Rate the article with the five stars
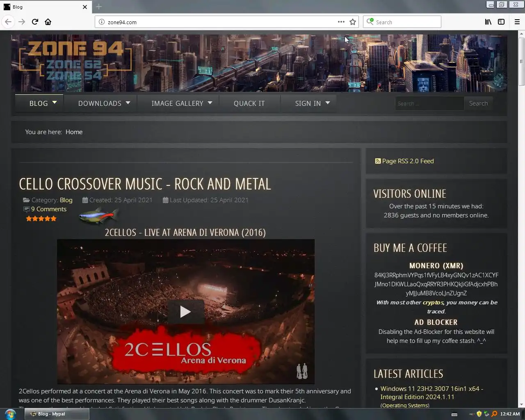Screen dimensions: 525x420 click(x=41, y=219)
